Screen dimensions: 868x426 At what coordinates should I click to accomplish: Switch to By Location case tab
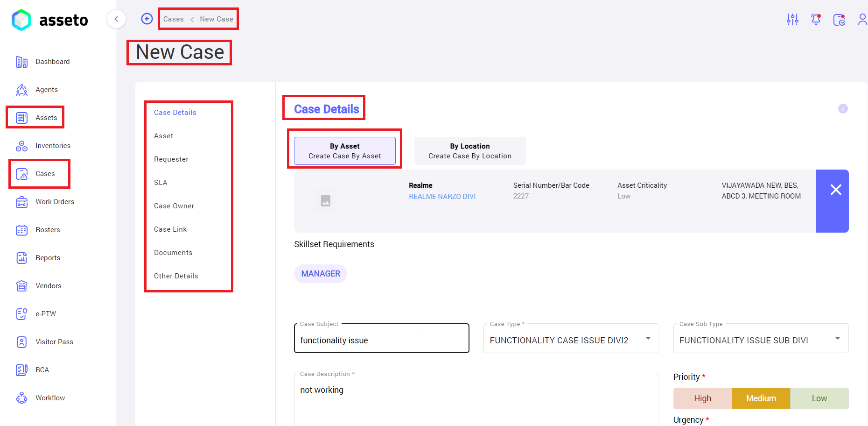point(469,151)
